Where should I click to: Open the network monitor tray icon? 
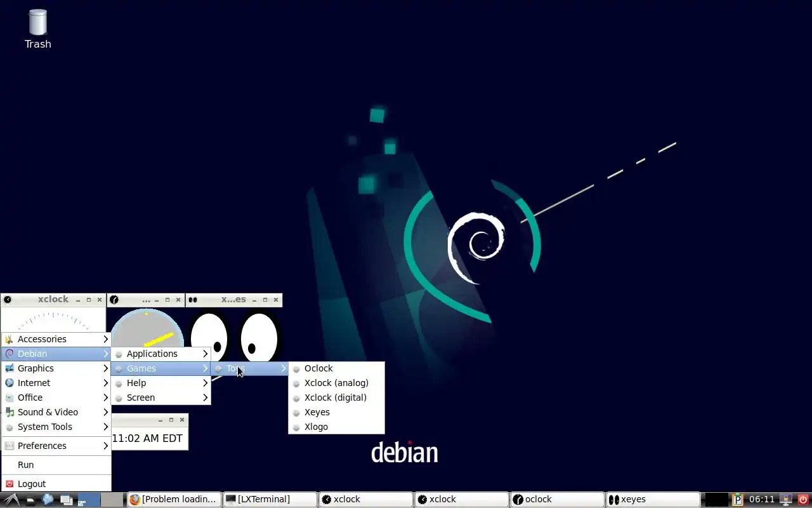[787, 500]
